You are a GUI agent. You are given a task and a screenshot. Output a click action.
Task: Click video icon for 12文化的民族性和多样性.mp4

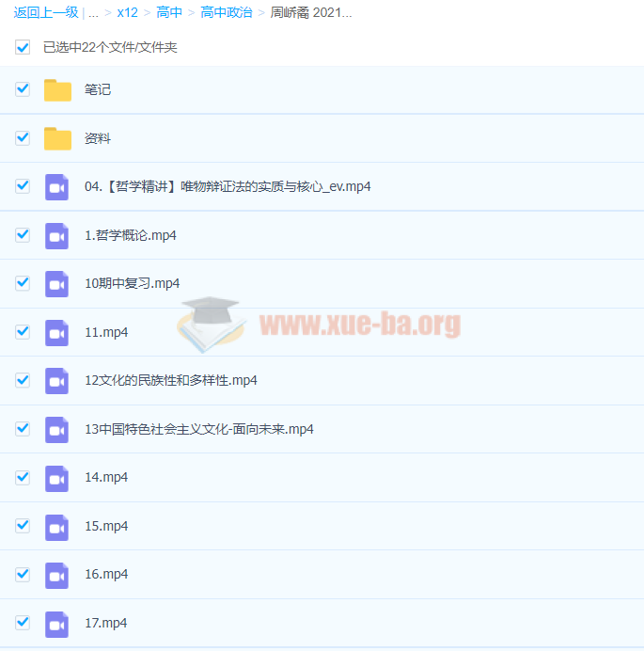click(57, 380)
